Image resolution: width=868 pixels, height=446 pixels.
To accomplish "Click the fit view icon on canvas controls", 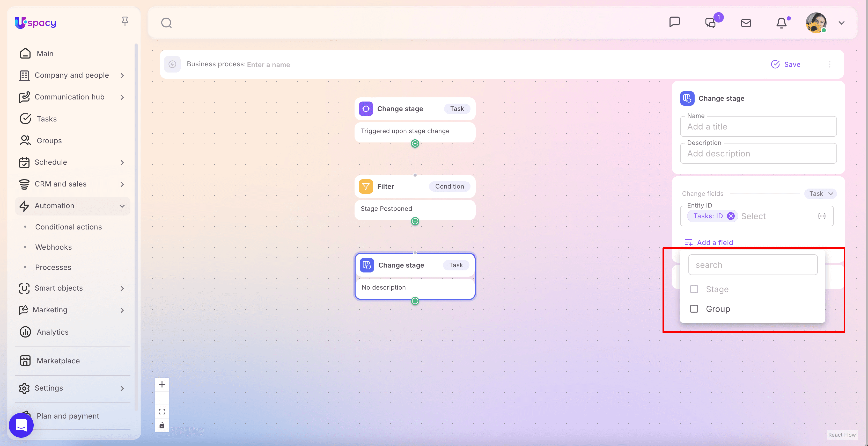I will click(162, 412).
